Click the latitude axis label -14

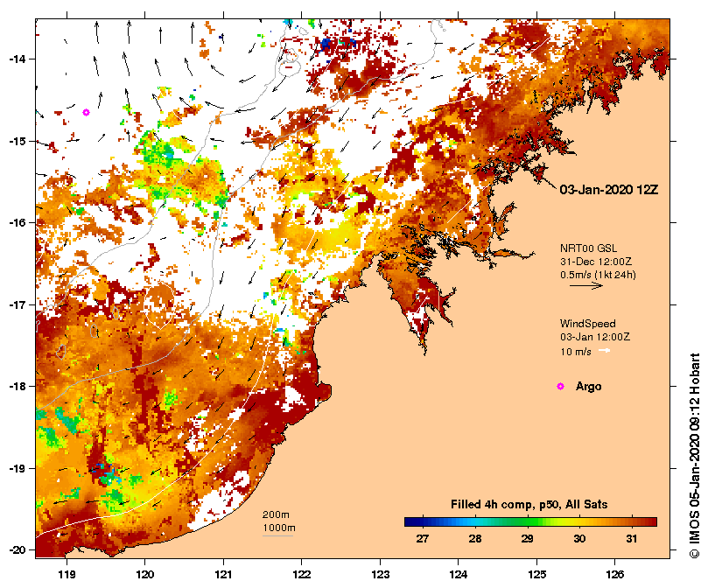[17, 59]
